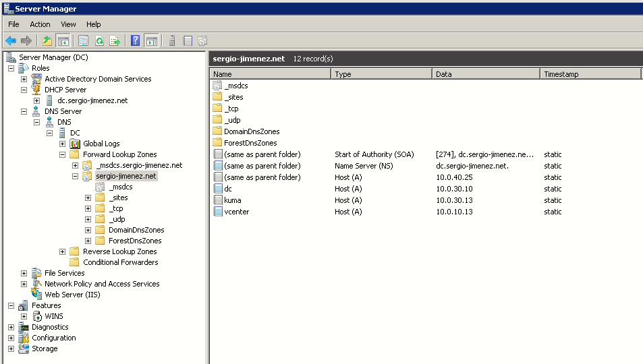This screenshot has width=643, height=364.
Task: Open the Action menu
Action: [x=40, y=24]
